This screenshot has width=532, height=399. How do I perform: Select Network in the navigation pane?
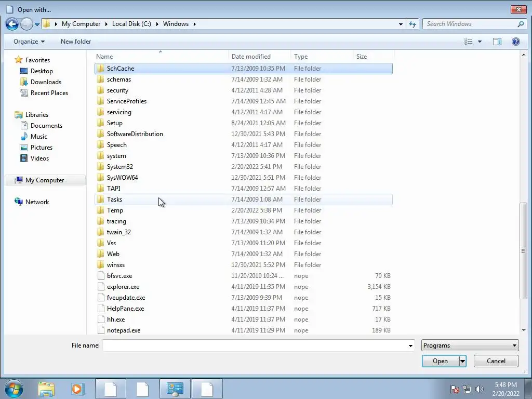point(32,202)
